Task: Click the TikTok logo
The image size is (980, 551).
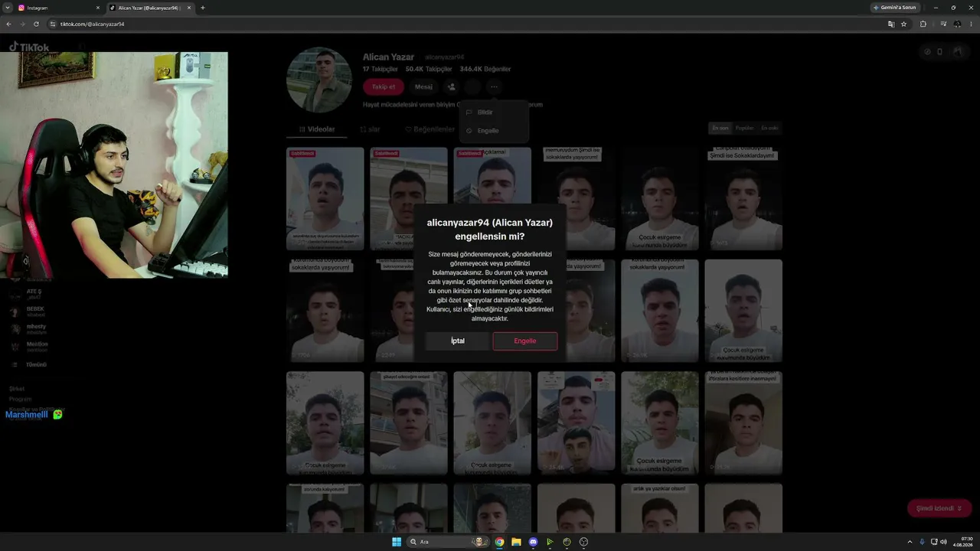Action: (29, 47)
